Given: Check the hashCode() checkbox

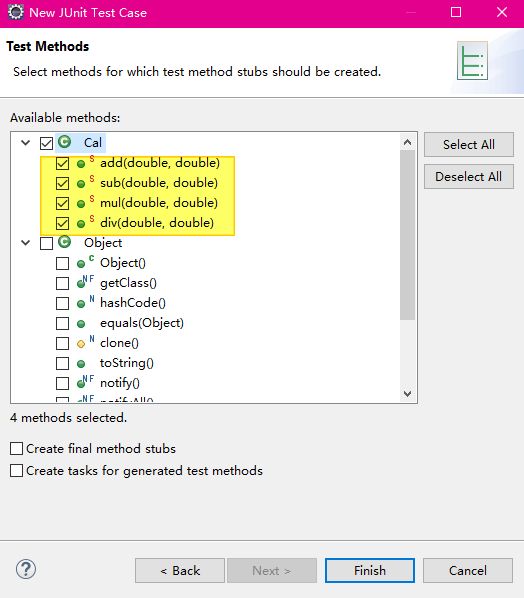Looking at the screenshot, I should click(x=62, y=304).
